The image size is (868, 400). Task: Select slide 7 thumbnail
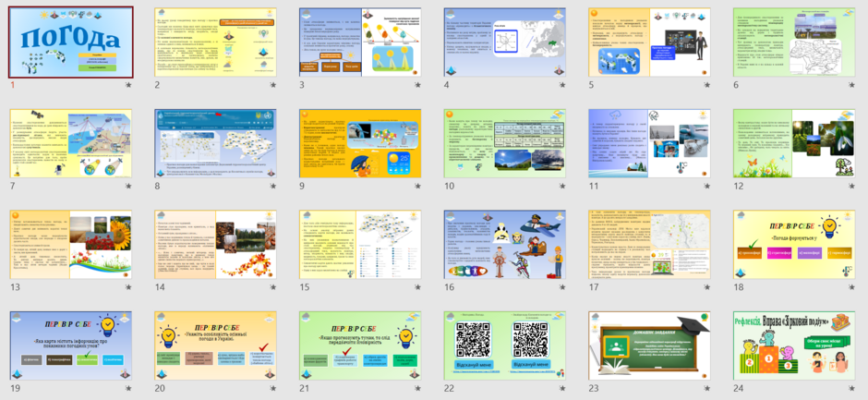tap(71, 143)
